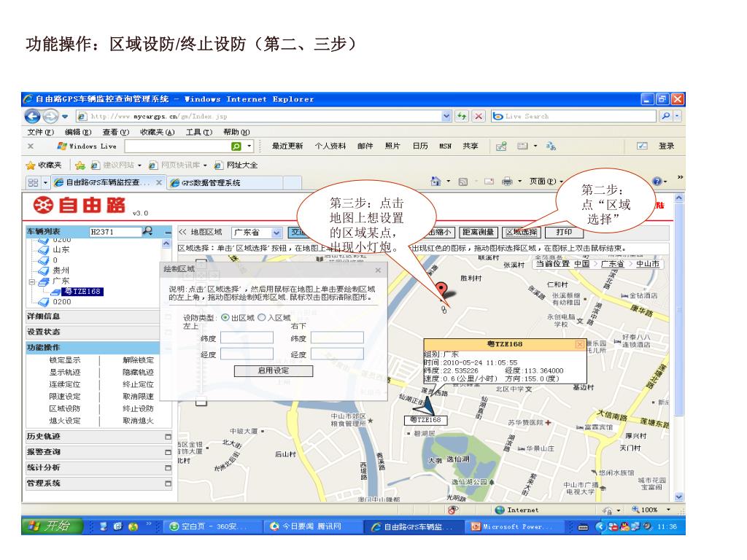Open the 广东省 map region dropdown
747x560 pixels.
[x=276, y=233]
